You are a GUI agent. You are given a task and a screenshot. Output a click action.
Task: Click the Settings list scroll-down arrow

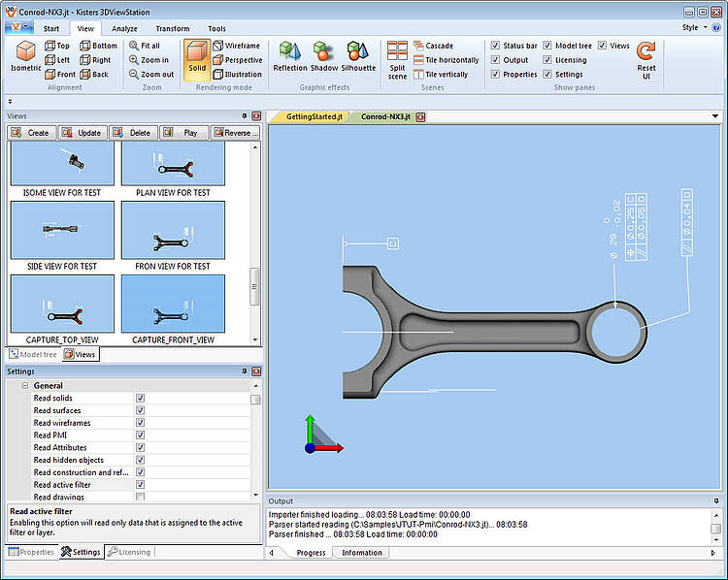[x=255, y=495]
